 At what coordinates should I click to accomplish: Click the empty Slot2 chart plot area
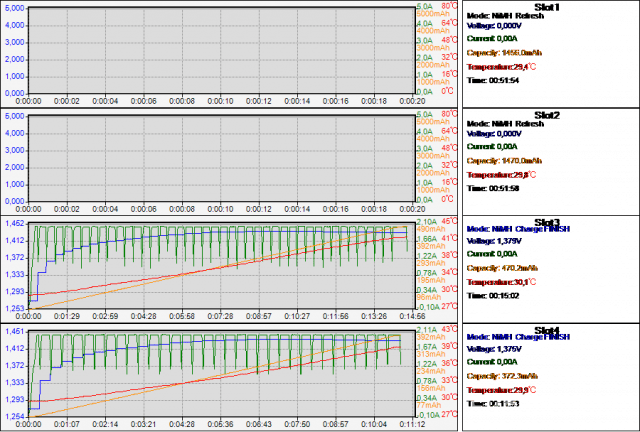[x=222, y=158]
